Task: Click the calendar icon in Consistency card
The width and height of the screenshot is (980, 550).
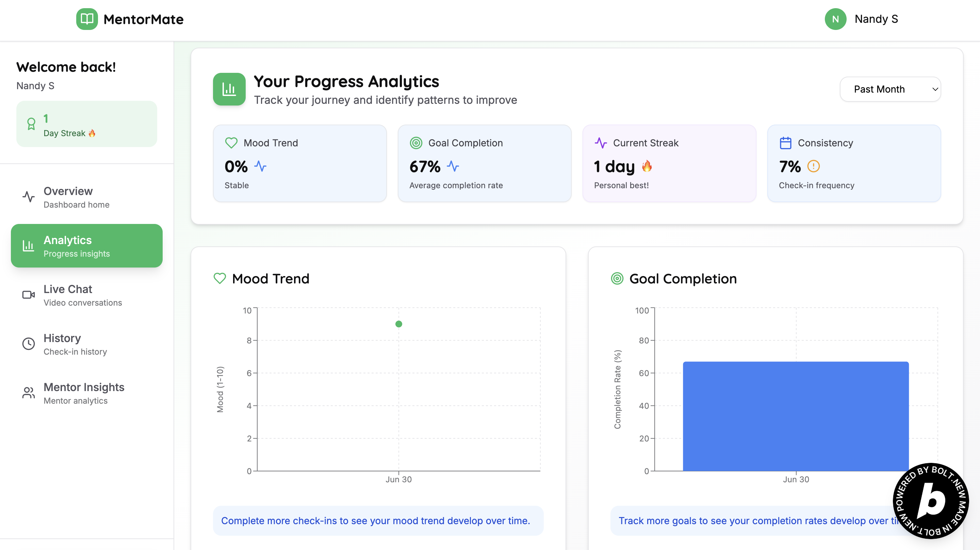Action: pos(785,143)
